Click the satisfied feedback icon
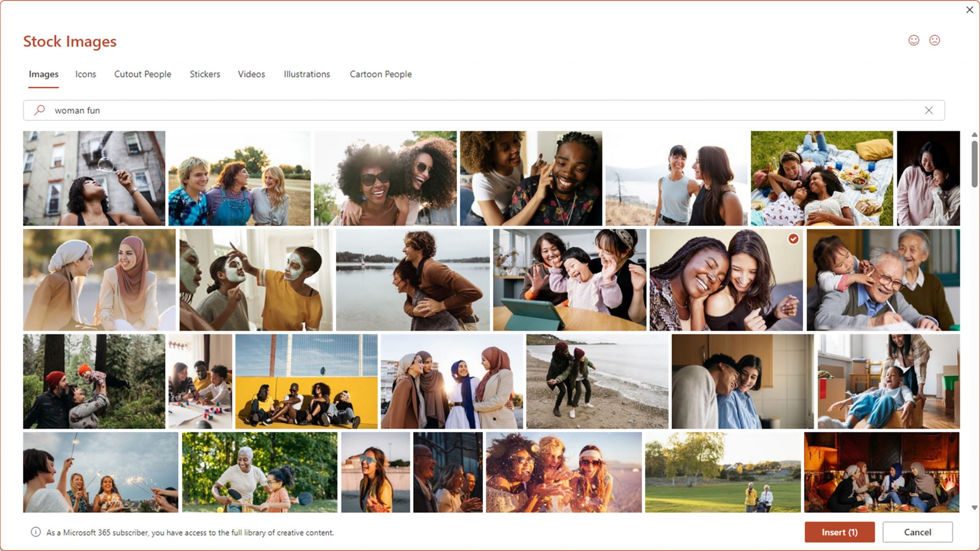The image size is (980, 551). click(x=914, y=40)
